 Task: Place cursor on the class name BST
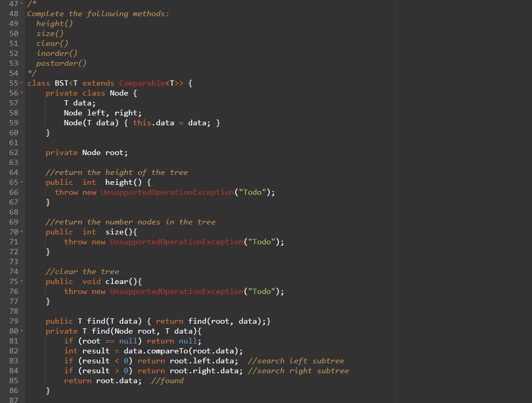coord(61,82)
